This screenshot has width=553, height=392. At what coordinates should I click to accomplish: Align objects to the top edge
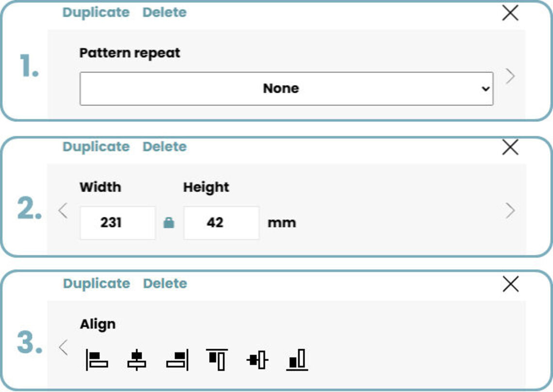217,360
